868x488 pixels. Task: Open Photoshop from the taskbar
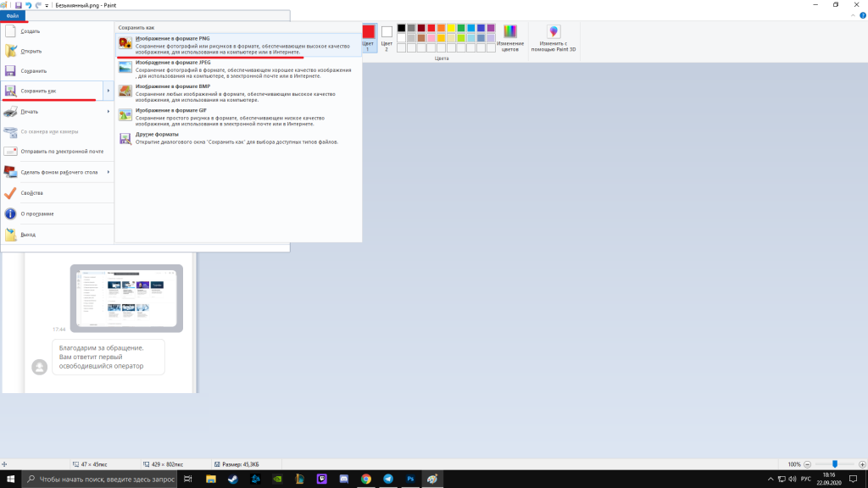(410, 480)
